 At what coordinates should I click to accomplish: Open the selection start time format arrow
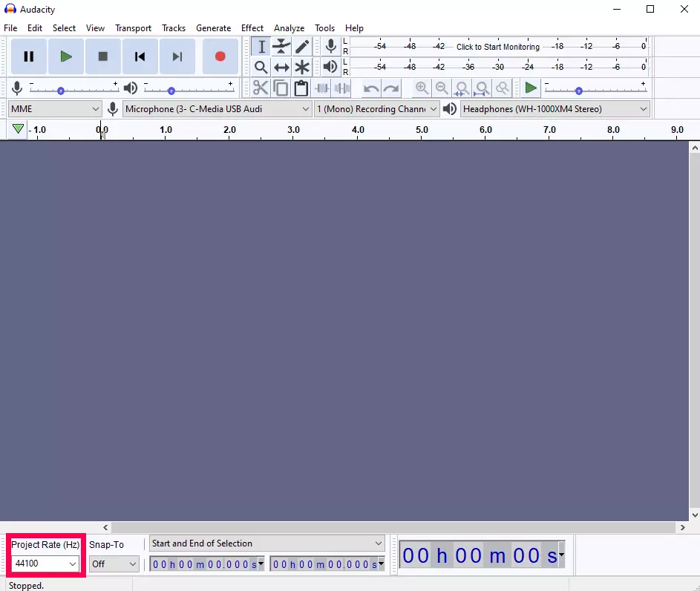(261, 564)
